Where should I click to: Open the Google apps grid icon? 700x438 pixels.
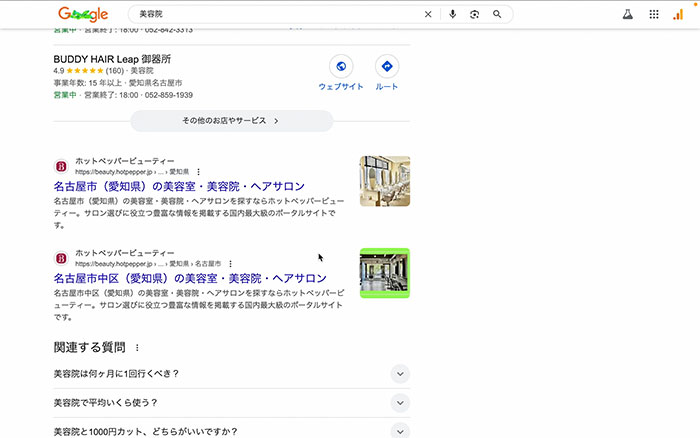click(654, 14)
